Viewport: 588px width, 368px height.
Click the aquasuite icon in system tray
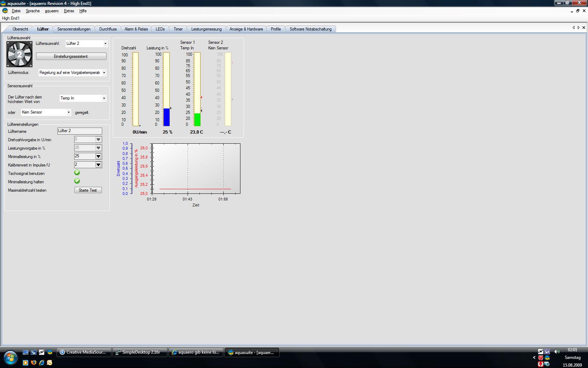[547, 358]
